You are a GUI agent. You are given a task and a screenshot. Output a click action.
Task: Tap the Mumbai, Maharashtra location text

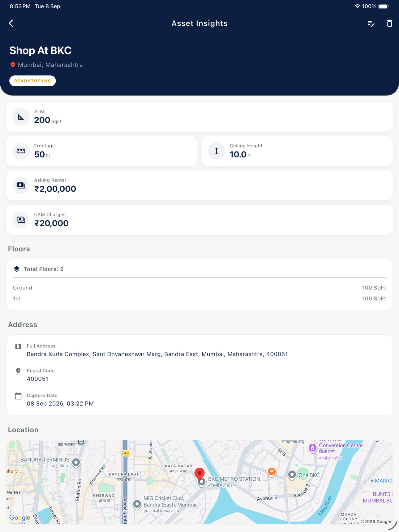50,65
